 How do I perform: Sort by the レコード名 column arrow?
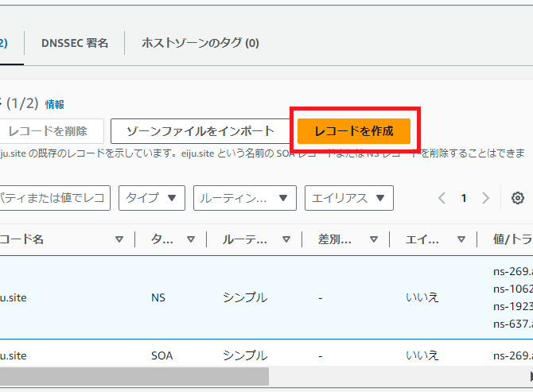tap(119, 239)
